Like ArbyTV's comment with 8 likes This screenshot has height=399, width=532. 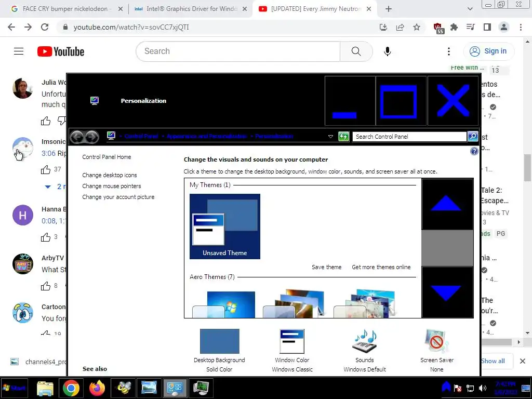(46, 286)
